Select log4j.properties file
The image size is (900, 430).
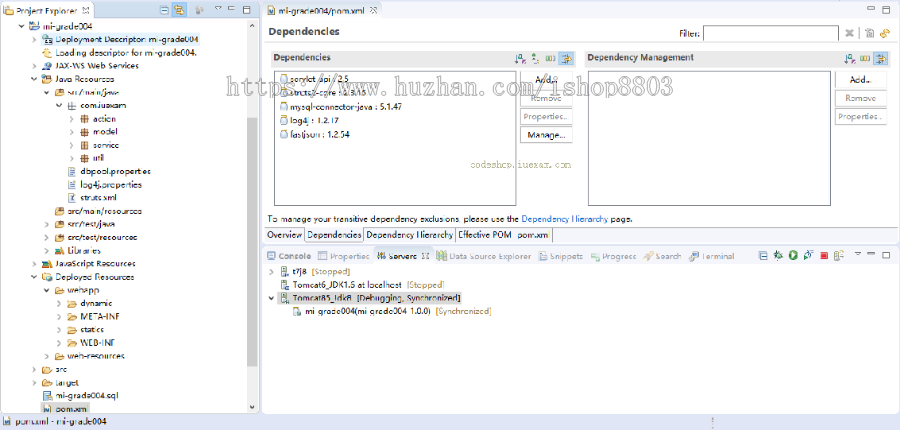tap(104, 185)
